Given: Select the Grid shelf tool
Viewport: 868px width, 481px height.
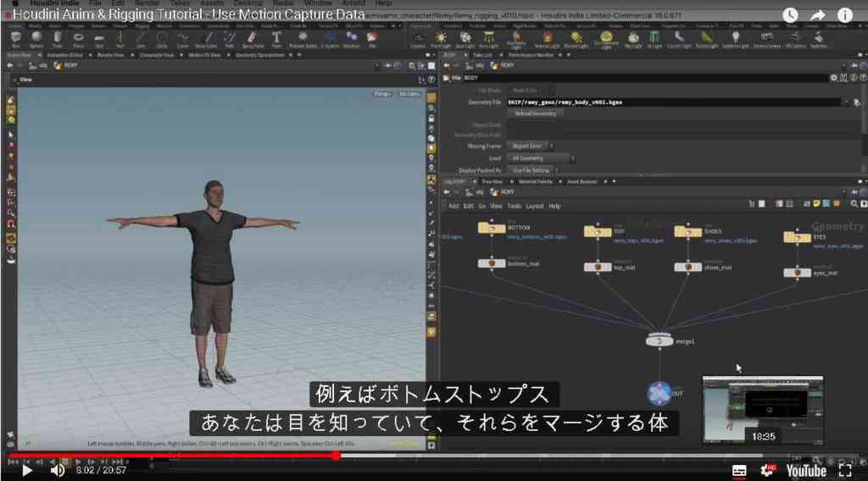Looking at the screenshot, I should (99, 38).
